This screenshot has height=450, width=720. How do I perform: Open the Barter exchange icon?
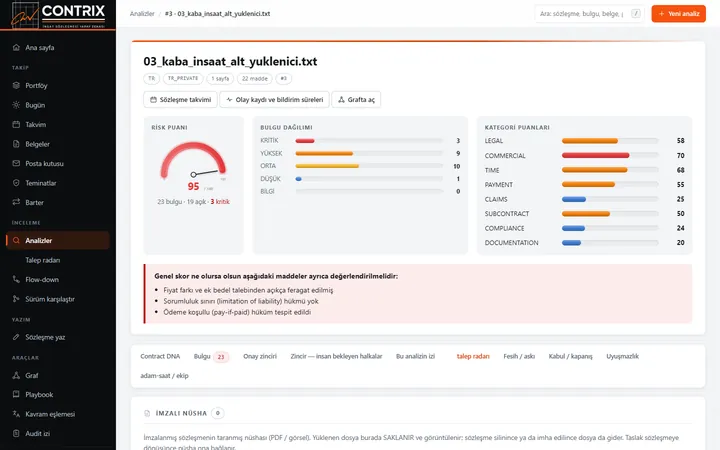tap(16, 202)
